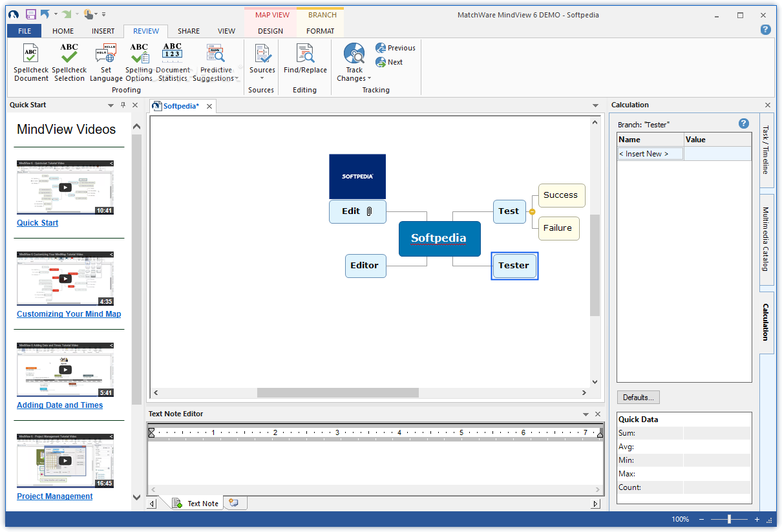The width and height of the screenshot is (782, 532).
Task: Click Calculation panel help icon
Action: 744,123
